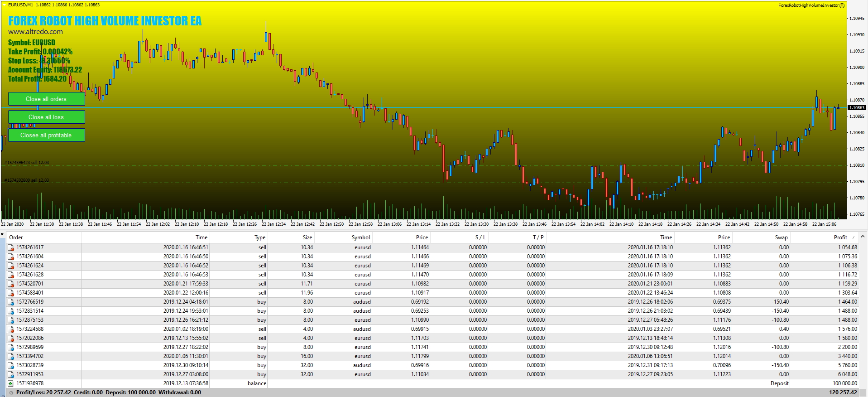Screen dimensions: 868x397
Task: Sort history by the Order column header
Action: coord(16,237)
